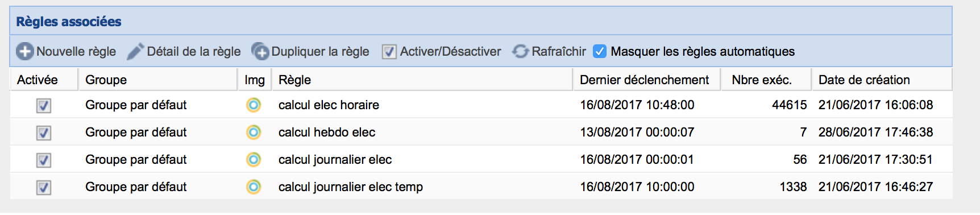Click rule image icon for calcul elec horaire

254,105
